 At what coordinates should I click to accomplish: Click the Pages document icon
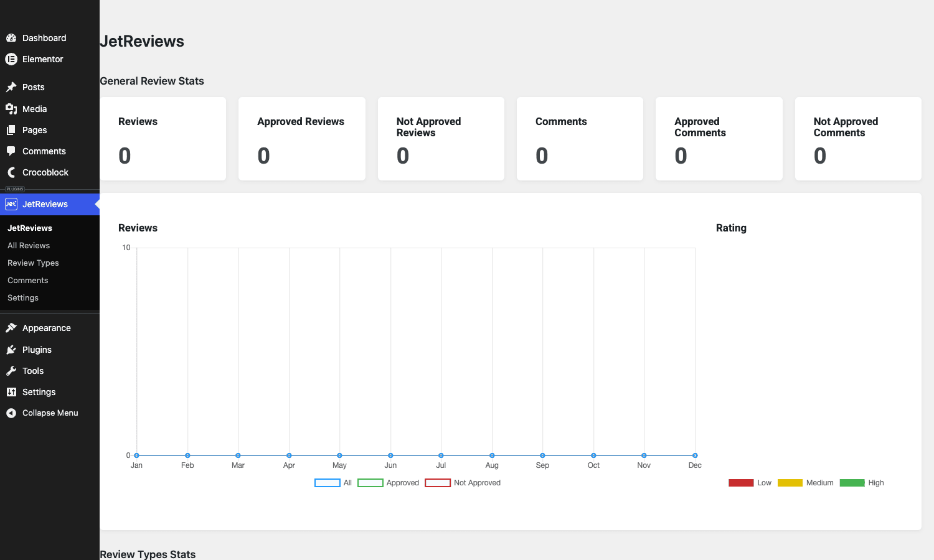pyautogui.click(x=11, y=130)
